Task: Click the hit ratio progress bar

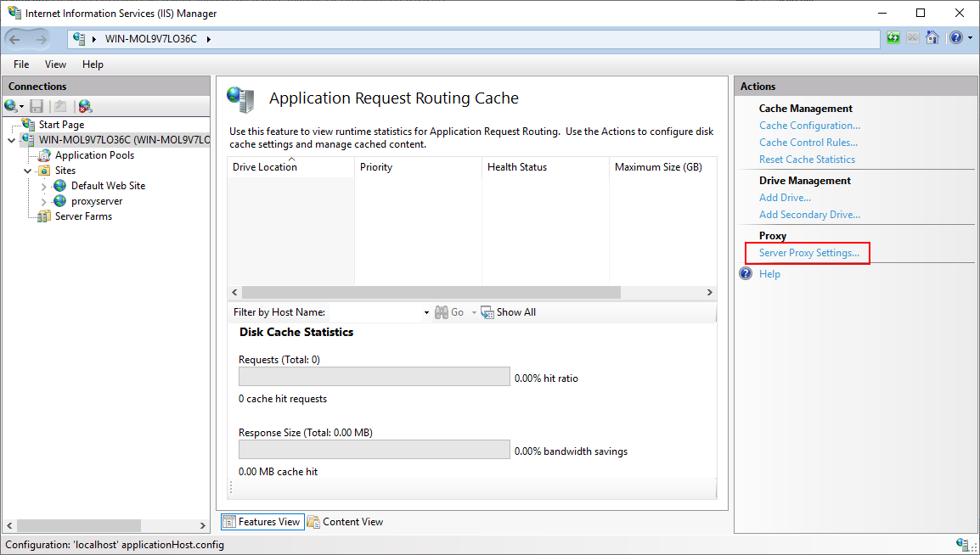Action: [374, 377]
